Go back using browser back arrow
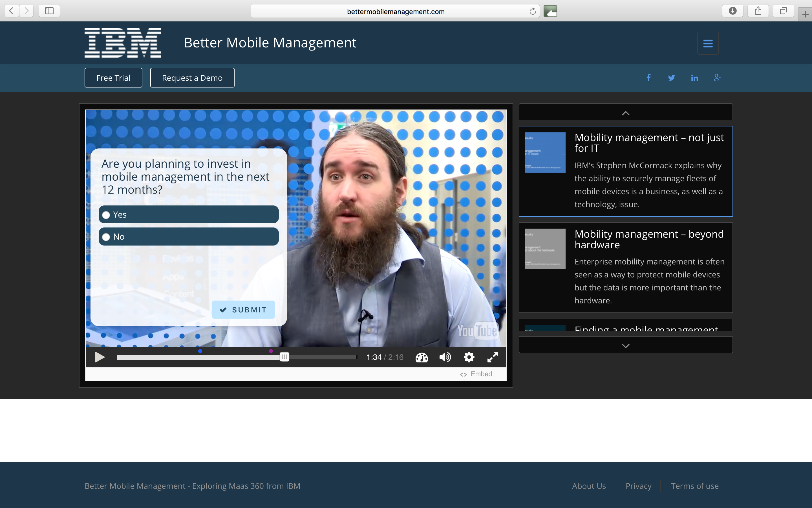This screenshot has height=508, width=812. tap(12, 11)
